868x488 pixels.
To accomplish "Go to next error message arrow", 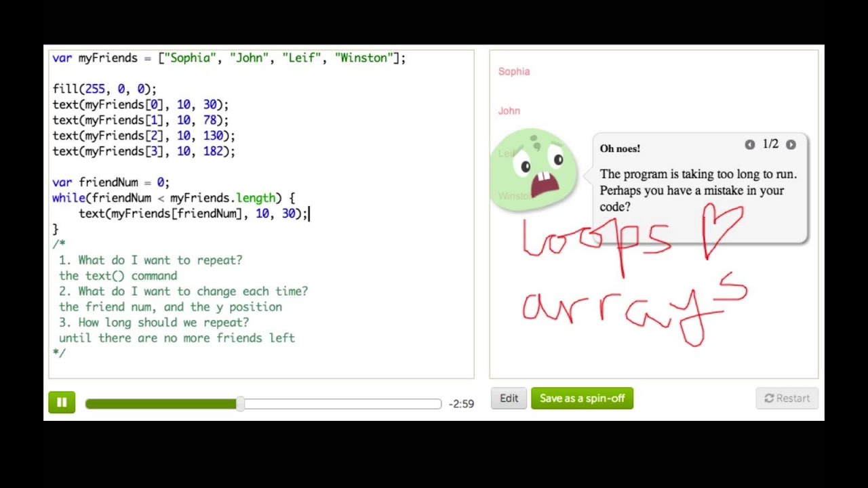I will 791,144.
